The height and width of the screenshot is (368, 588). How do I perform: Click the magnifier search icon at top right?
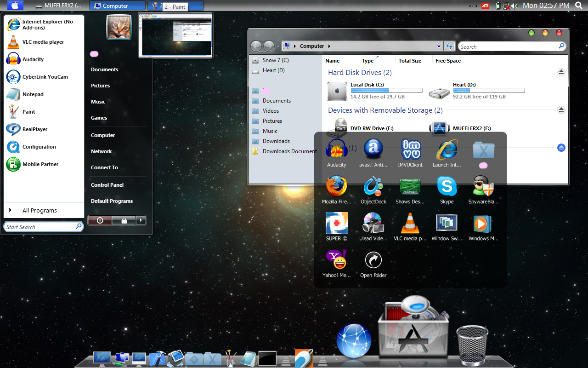tap(578, 6)
